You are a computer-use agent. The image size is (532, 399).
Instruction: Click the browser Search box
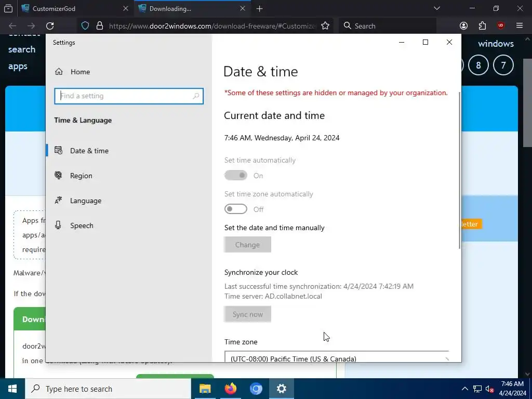(388, 26)
